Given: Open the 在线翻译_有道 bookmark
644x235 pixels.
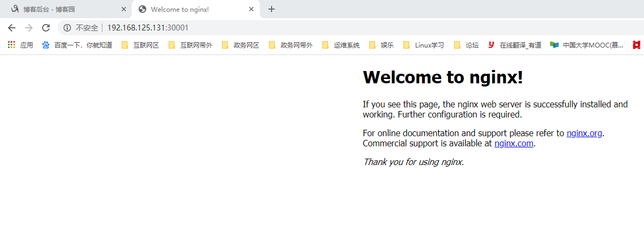Looking at the screenshot, I should (514, 45).
